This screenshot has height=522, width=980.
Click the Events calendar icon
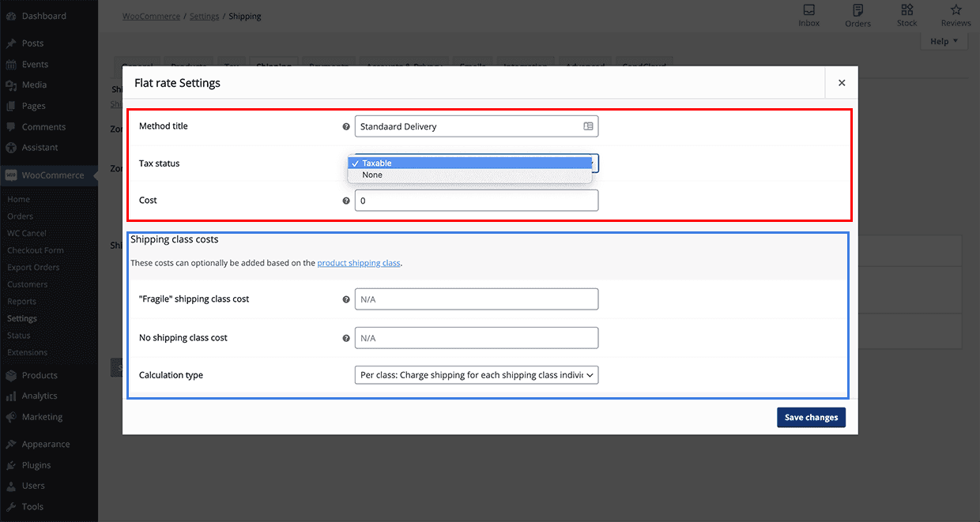[10, 64]
